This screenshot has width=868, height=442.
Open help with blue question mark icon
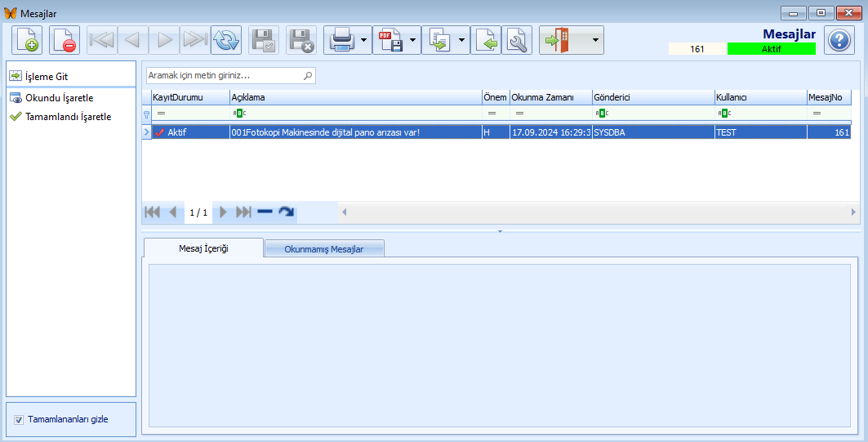click(839, 40)
